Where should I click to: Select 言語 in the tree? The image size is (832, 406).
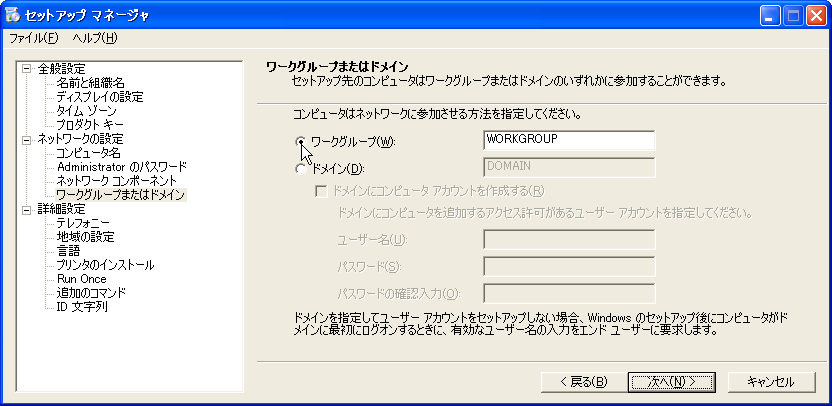[x=68, y=250]
